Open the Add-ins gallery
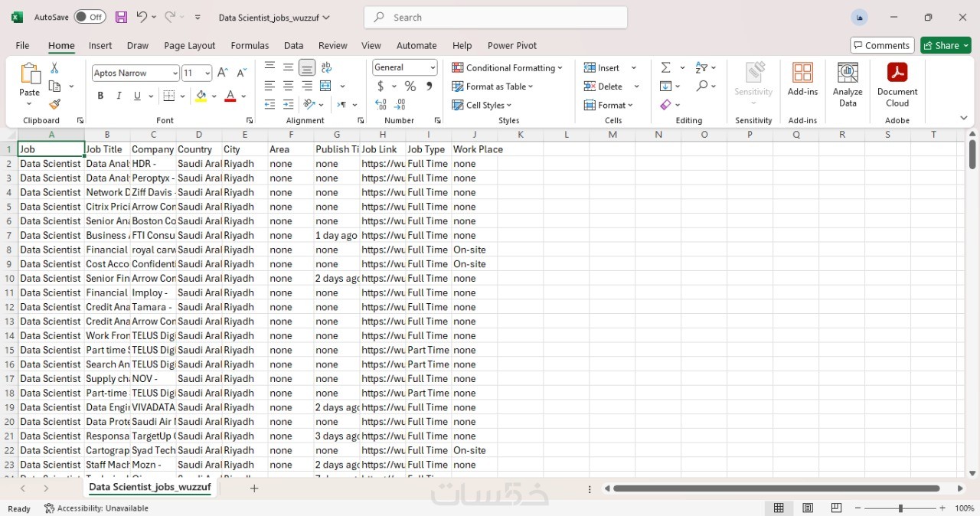Viewport: 980px width, 516px height. click(802, 80)
